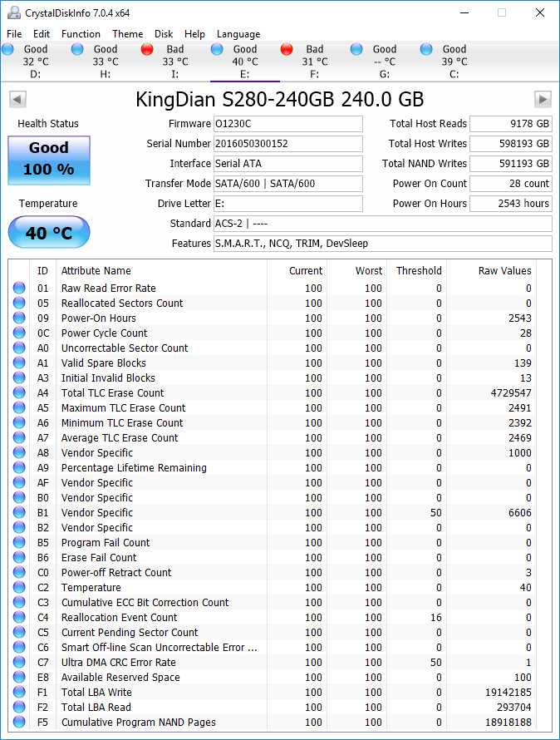The width and height of the screenshot is (560, 740).
Task: Select disk D: status tab
Action: 36,62
